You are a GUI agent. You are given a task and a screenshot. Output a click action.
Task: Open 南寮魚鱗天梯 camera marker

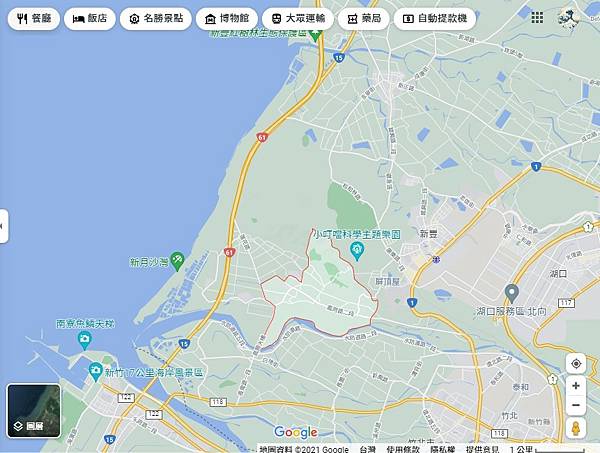click(85, 340)
